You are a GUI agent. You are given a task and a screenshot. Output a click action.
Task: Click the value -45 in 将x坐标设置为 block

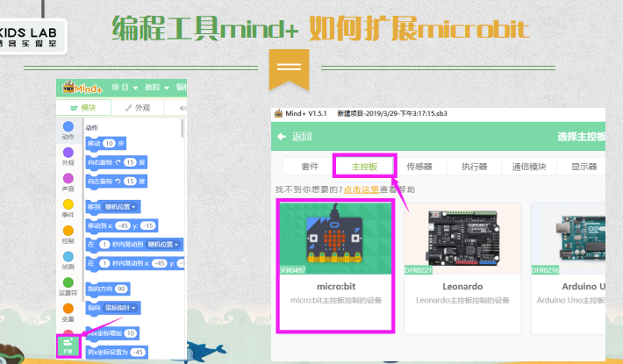pos(138,353)
